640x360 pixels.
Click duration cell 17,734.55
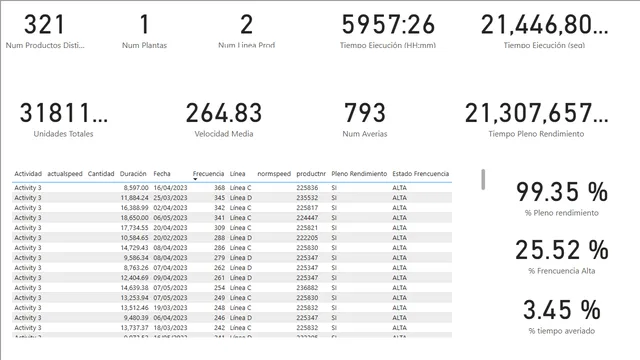click(x=134, y=228)
